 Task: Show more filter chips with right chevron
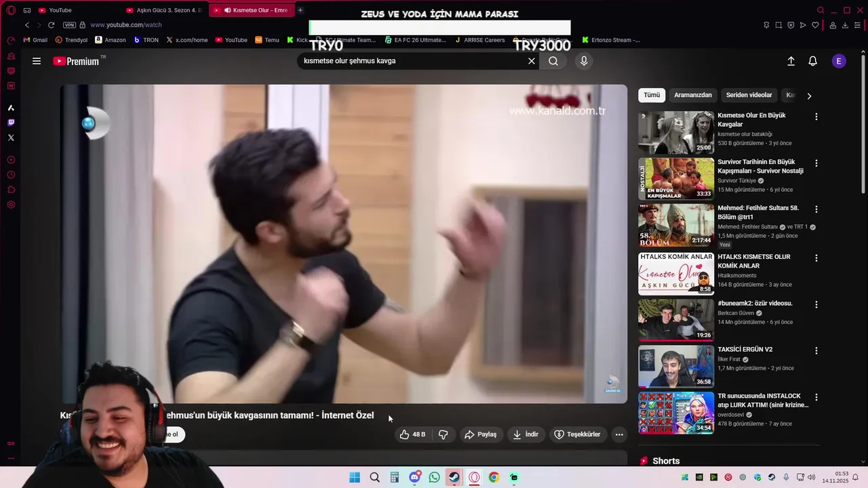click(809, 96)
